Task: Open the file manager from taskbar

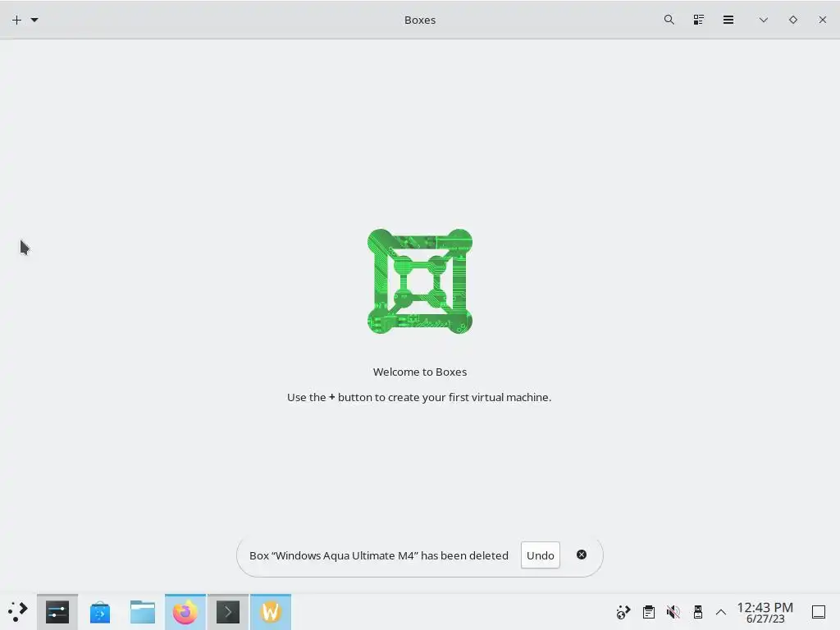Action: [143, 612]
